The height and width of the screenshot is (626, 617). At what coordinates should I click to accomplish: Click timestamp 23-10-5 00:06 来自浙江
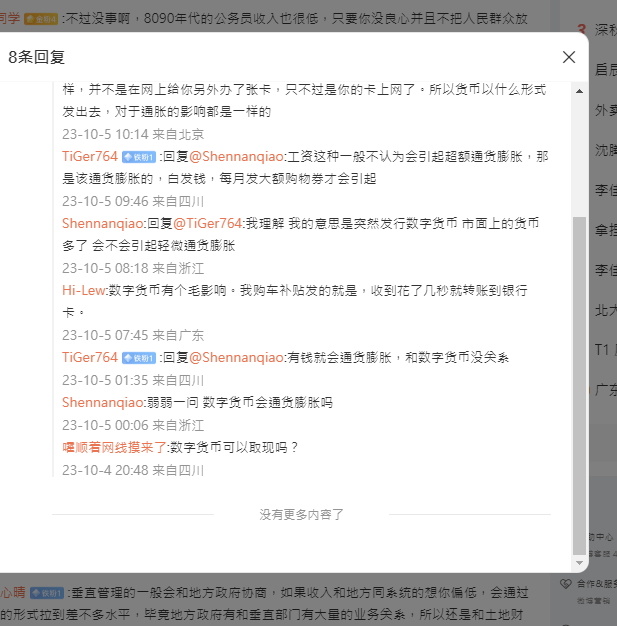click(x=133, y=425)
